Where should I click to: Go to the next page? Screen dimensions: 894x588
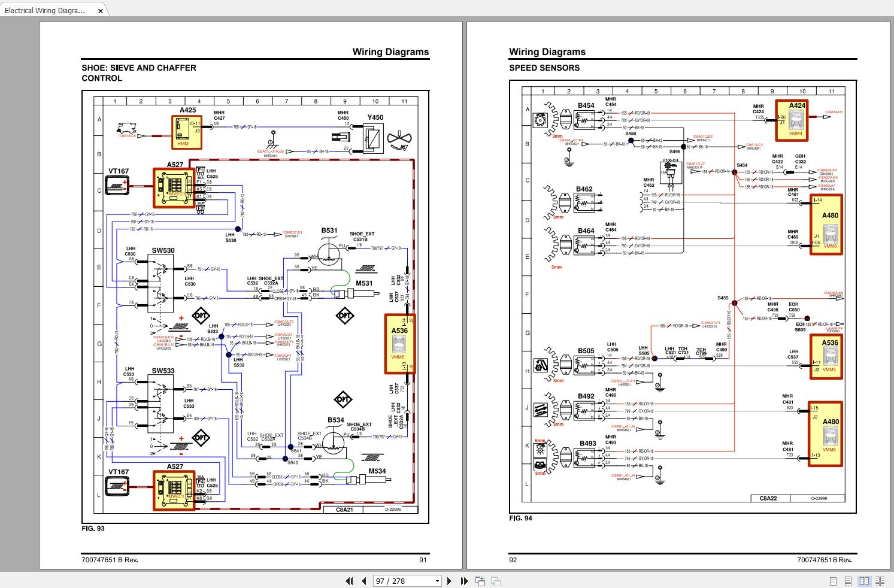[449, 581]
